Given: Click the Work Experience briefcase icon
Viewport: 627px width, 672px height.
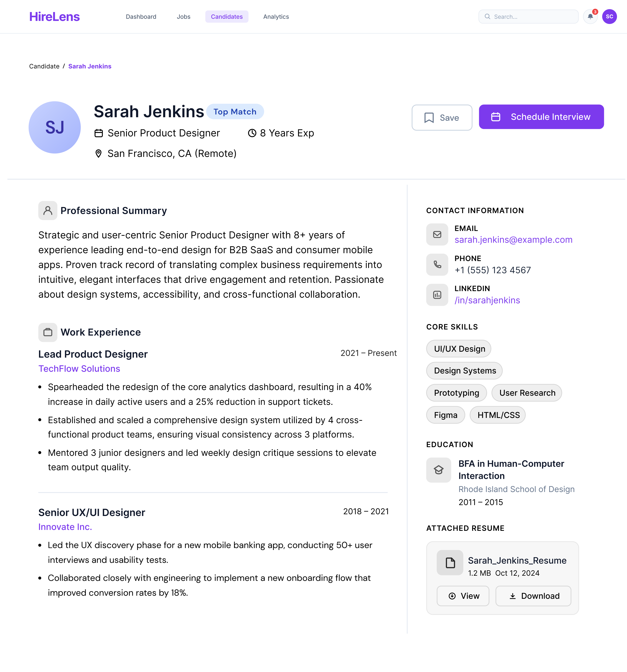Looking at the screenshot, I should coord(48,332).
